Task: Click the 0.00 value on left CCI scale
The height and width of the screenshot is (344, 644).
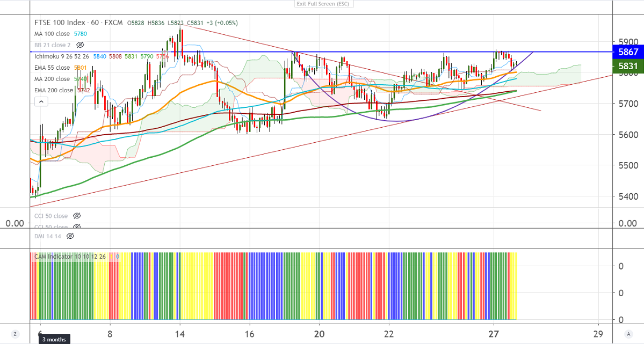Action: coord(15,223)
